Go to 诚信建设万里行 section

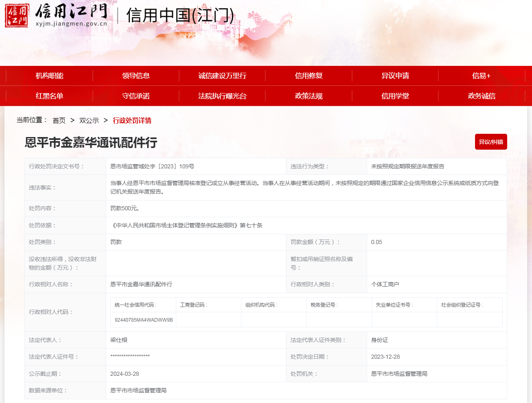[222, 76]
